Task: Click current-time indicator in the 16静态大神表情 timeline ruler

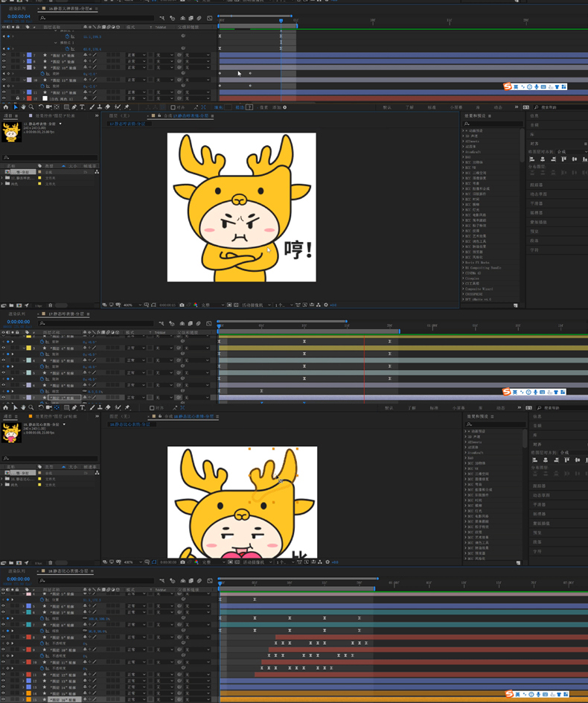Action: tap(281, 21)
